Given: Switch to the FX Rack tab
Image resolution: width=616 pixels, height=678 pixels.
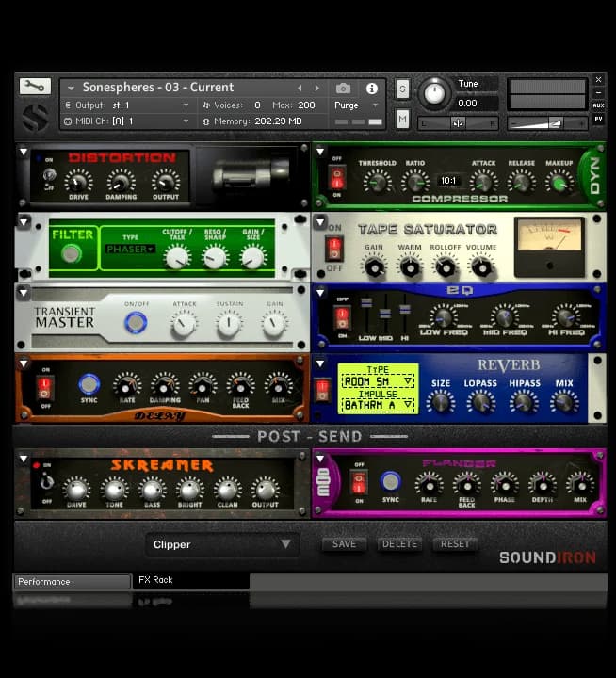Looking at the screenshot, I should 189,581.
